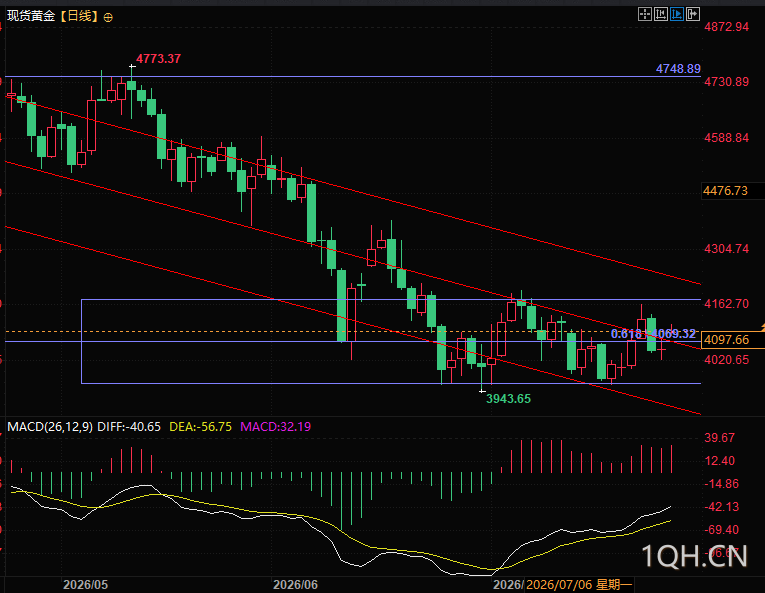Enable the crosshair cursor icon
This screenshot has height=593, width=765.
point(644,14)
